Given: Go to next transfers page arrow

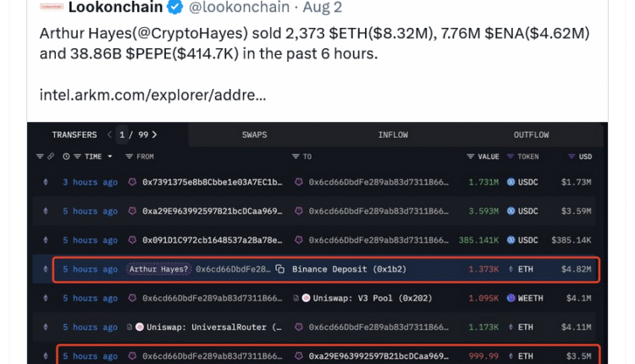Looking at the screenshot, I should (x=154, y=135).
